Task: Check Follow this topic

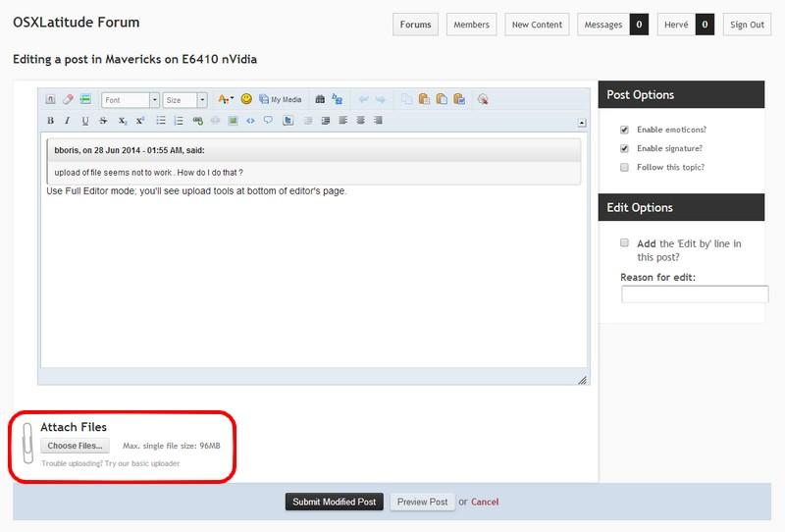Action: [624, 167]
